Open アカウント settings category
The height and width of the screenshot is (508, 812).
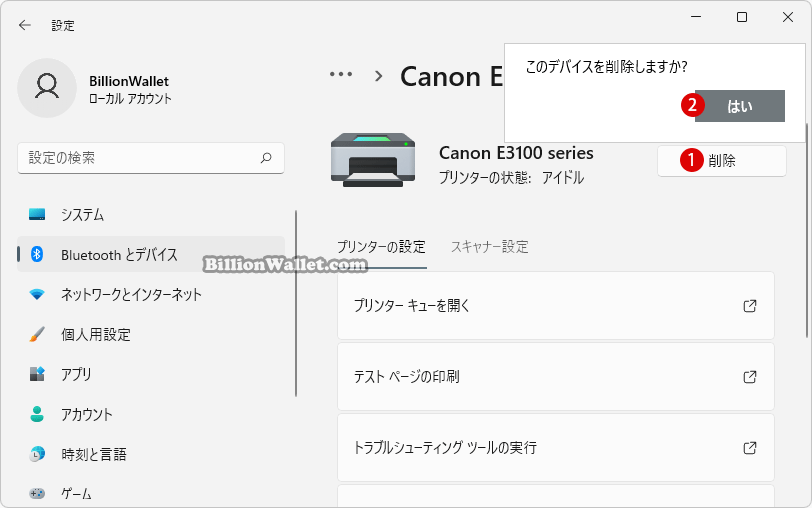[x=151, y=414]
